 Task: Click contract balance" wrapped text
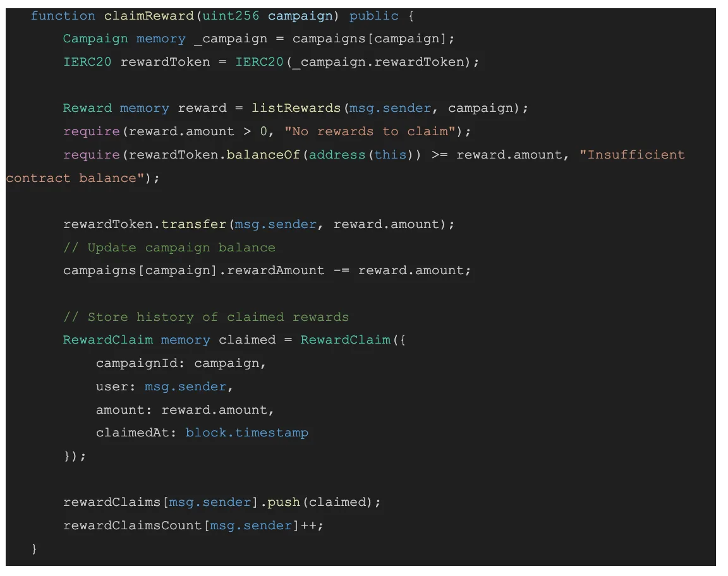75,178
